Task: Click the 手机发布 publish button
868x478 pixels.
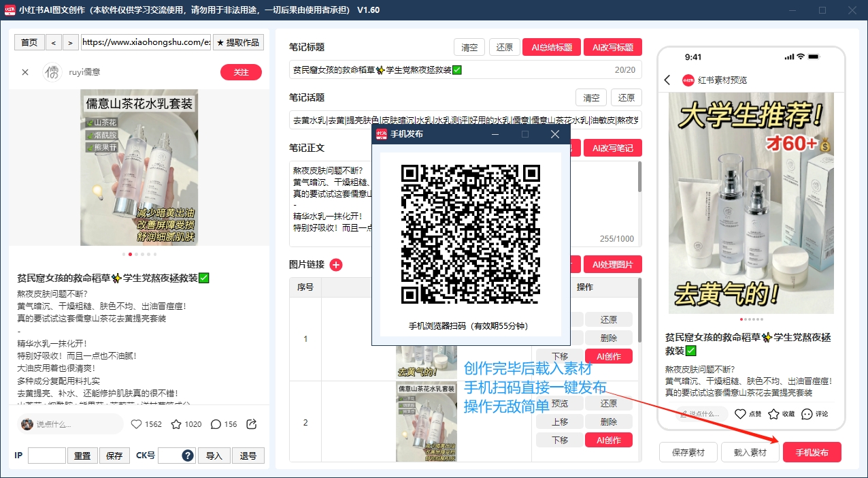Action: (x=812, y=452)
